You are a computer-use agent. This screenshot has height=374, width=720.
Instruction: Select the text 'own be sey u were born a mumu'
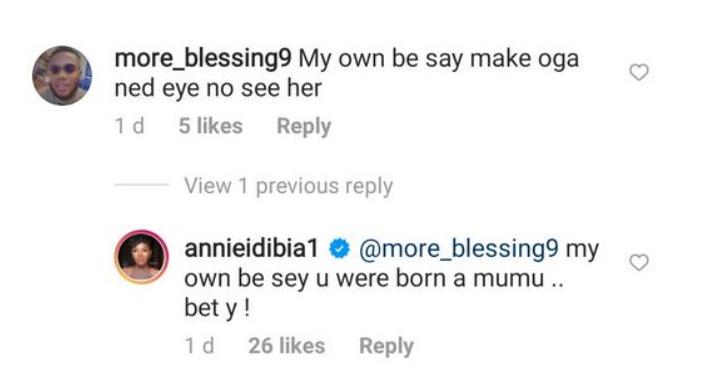tap(364, 279)
